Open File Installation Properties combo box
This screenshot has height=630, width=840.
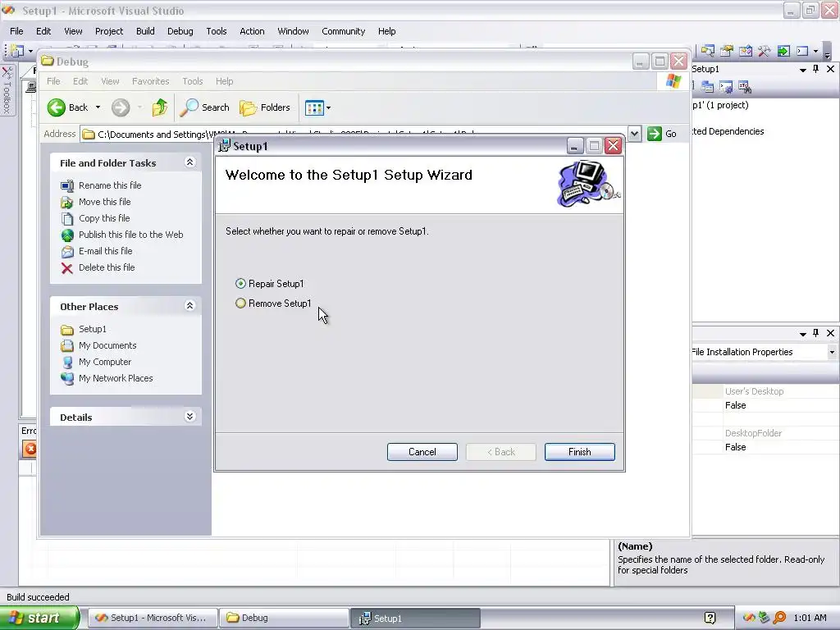click(832, 352)
